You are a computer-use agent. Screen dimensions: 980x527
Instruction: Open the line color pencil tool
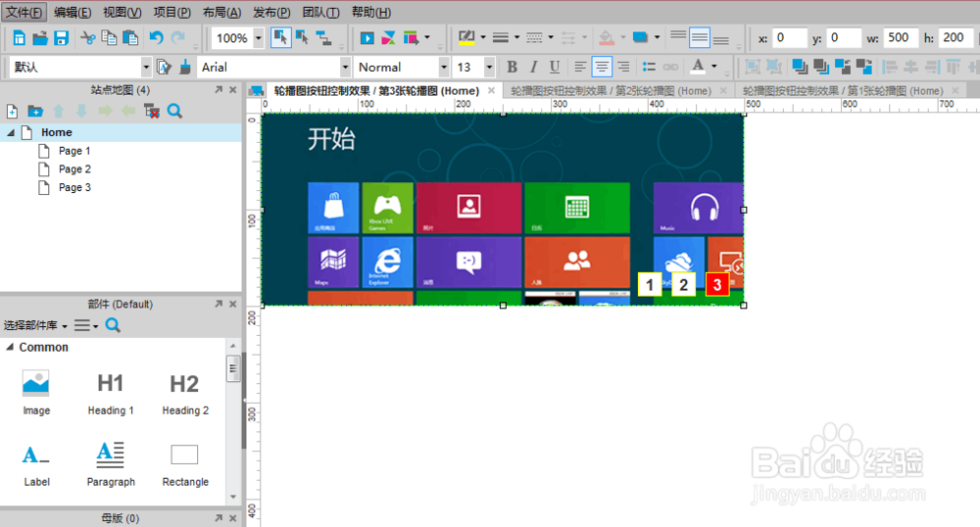[x=466, y=38]
